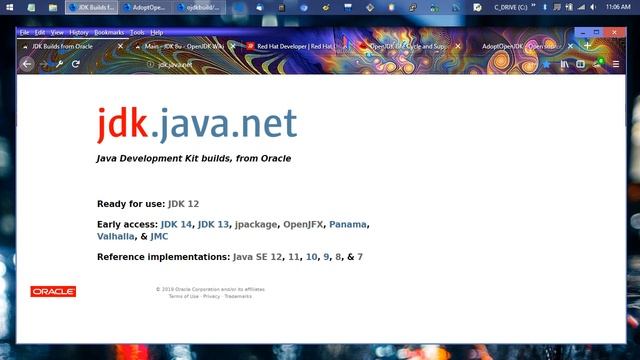Follow the Panama link
Screen dimensions: 640x360
348,224
